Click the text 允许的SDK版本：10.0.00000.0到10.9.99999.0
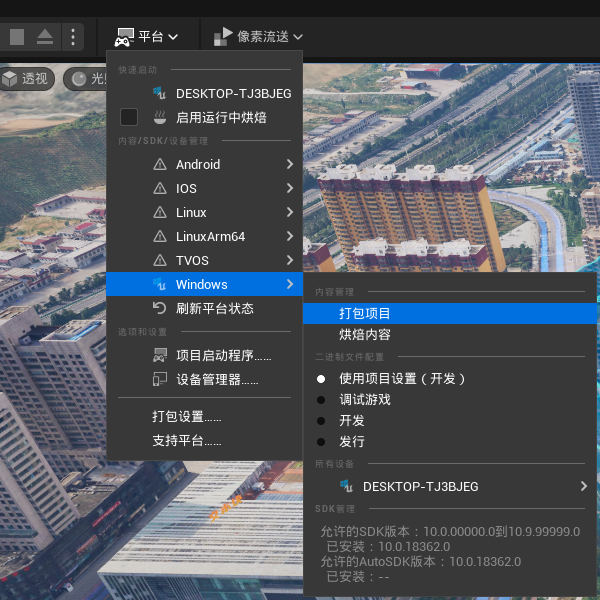This screenshot has width=600, height=600. (450, 532)
